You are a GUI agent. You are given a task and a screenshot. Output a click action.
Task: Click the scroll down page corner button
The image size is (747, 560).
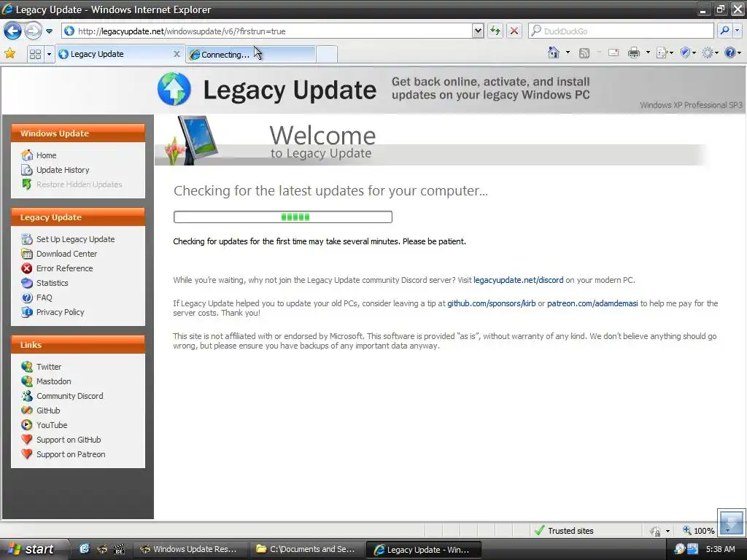pos(731,521)
